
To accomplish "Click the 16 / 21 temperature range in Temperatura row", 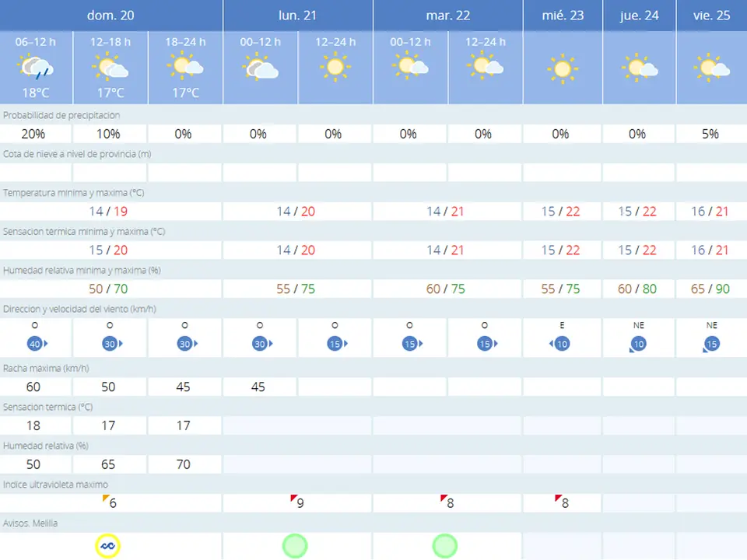I will (710, 212).
